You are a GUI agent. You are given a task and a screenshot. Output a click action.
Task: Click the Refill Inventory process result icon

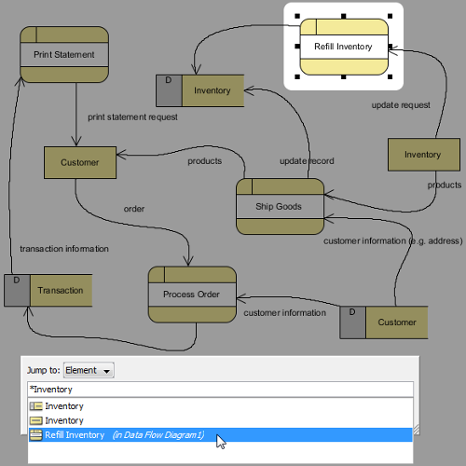[x=36, y=435]
